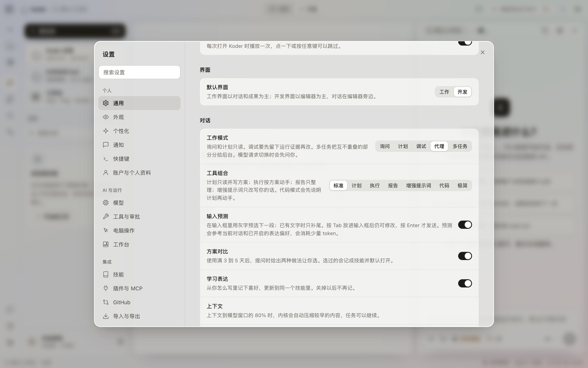The width and height of the screenshot is (588, 368).
Task: Choose 计划 under 工作模式
Action: (x=403, y=146)
